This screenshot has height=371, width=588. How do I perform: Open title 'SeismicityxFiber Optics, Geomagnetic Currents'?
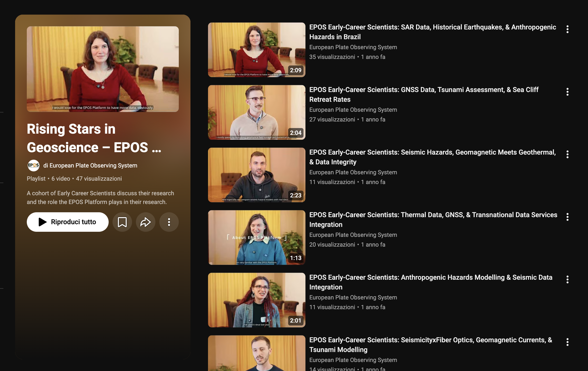[x=431, y=345]
